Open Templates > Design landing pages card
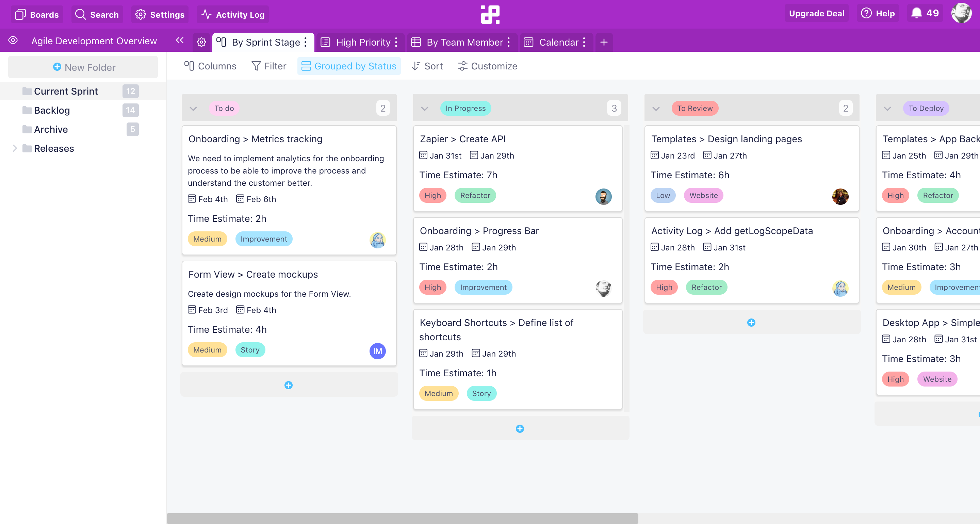980x524 pixels. click(x=752, y=168)
